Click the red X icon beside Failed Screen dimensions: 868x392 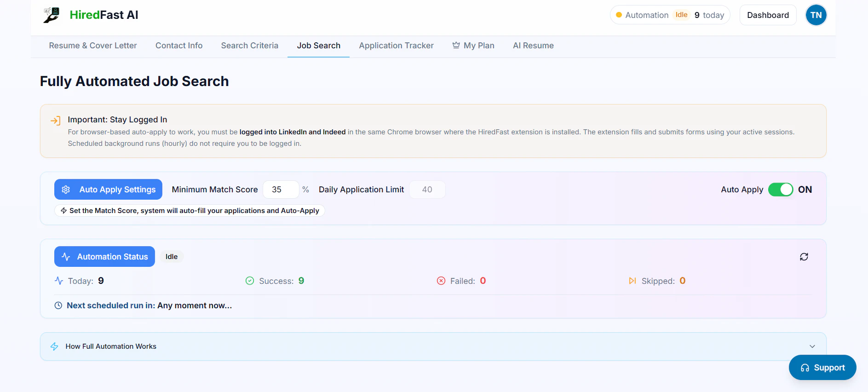pos(441,281)
